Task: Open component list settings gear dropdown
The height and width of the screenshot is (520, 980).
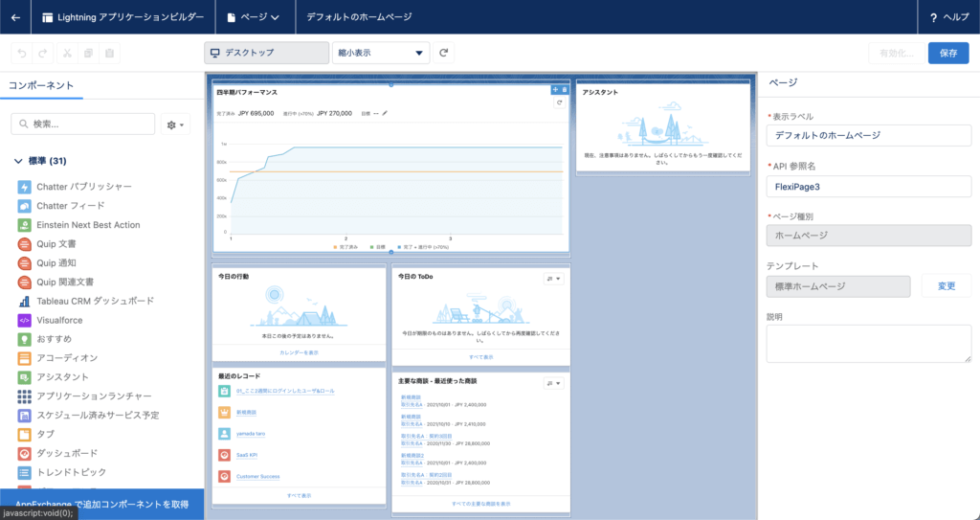Action: click(x=176, y=124)
